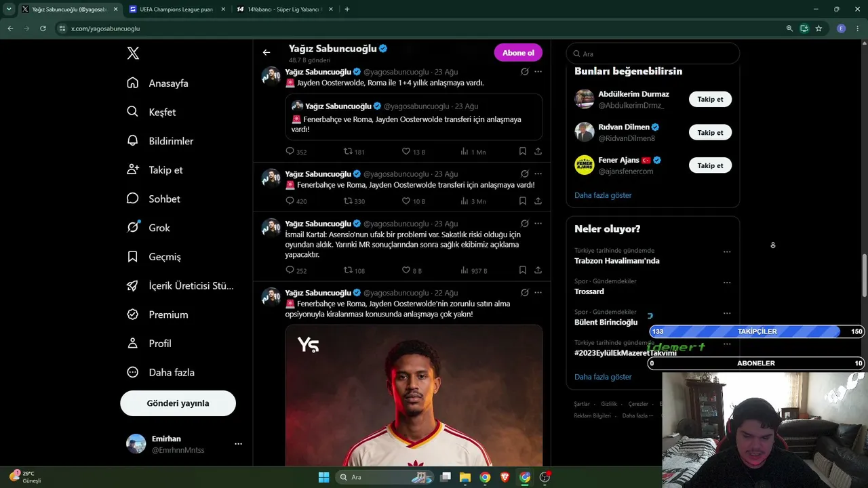This screenshot has width=868, height=488.
Task: Open account menu dots next to Emirhan
Action: pyautogui.click(x=238, y=444)
